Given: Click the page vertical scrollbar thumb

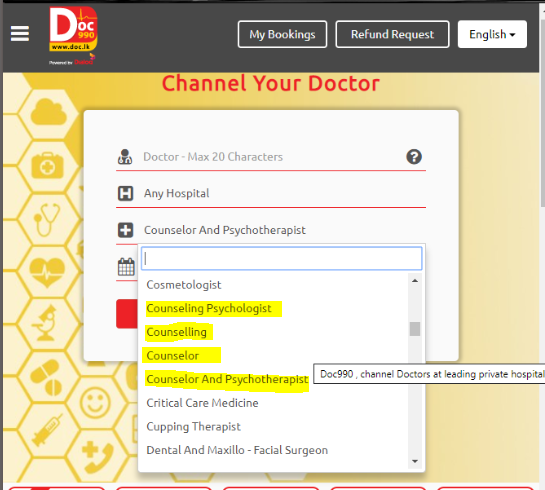Looking at the screenshot, I should (543, 113).
